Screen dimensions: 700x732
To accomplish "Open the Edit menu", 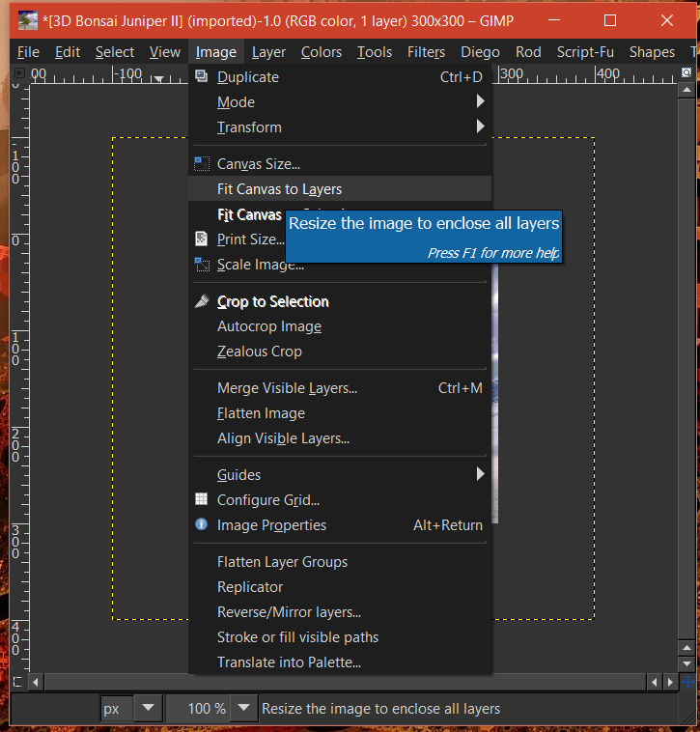I will 68,52.
